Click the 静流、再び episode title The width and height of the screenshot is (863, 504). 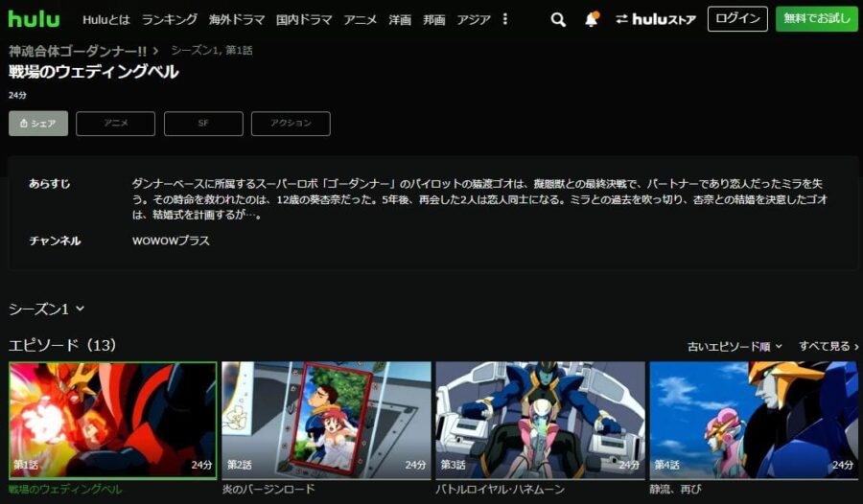tap(675, 489)
